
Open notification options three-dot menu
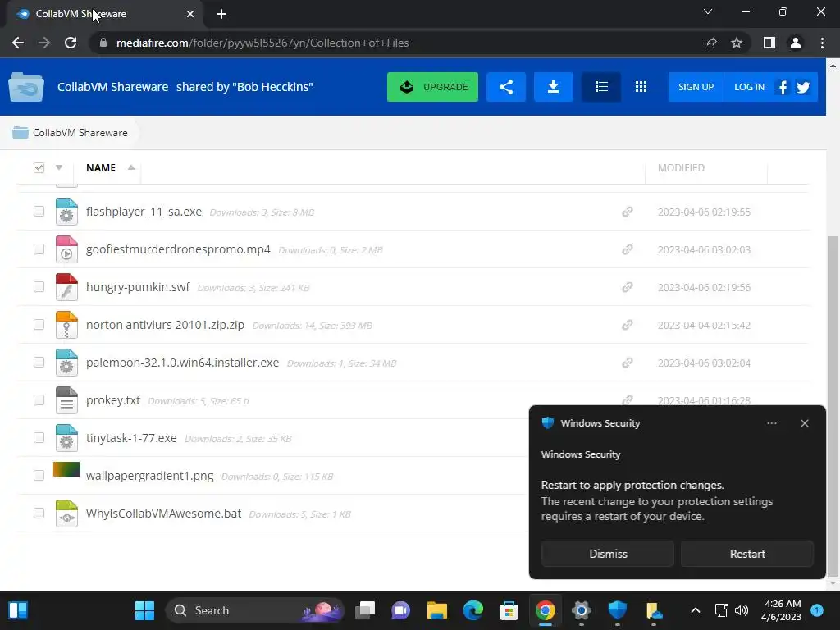pyautogui.click(x=771, y=423)
